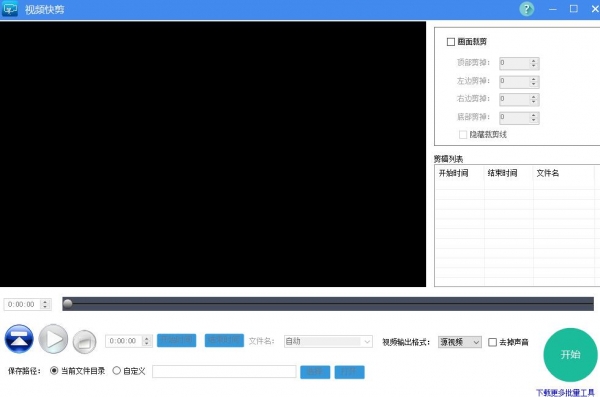The image size is (600, 397).
Task: Decrease the 顶部剪掉 value with down arrow
Action: pos(534,66)
